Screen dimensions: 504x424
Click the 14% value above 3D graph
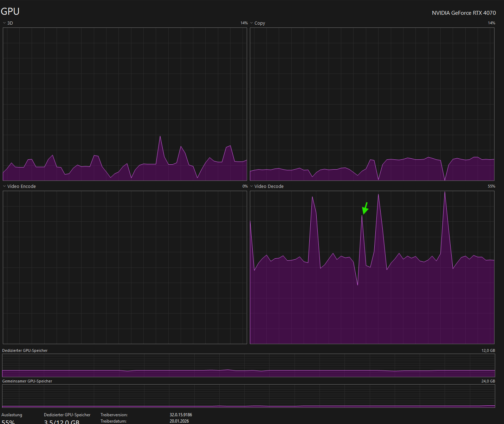[244, 23]
